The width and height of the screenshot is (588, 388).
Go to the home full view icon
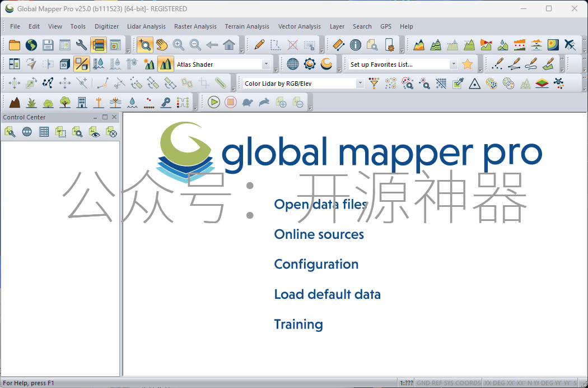coord(229,45)
